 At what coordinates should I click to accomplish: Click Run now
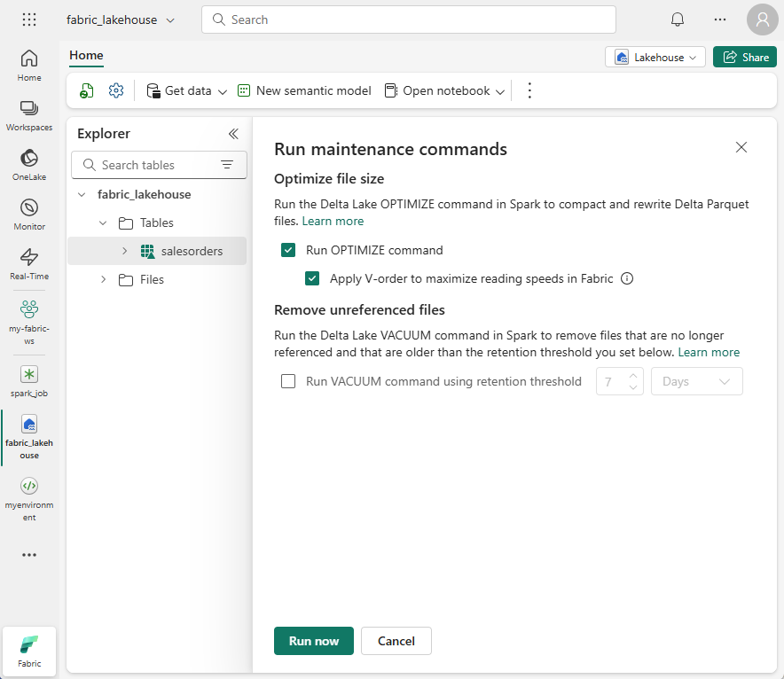coord(313,641)
